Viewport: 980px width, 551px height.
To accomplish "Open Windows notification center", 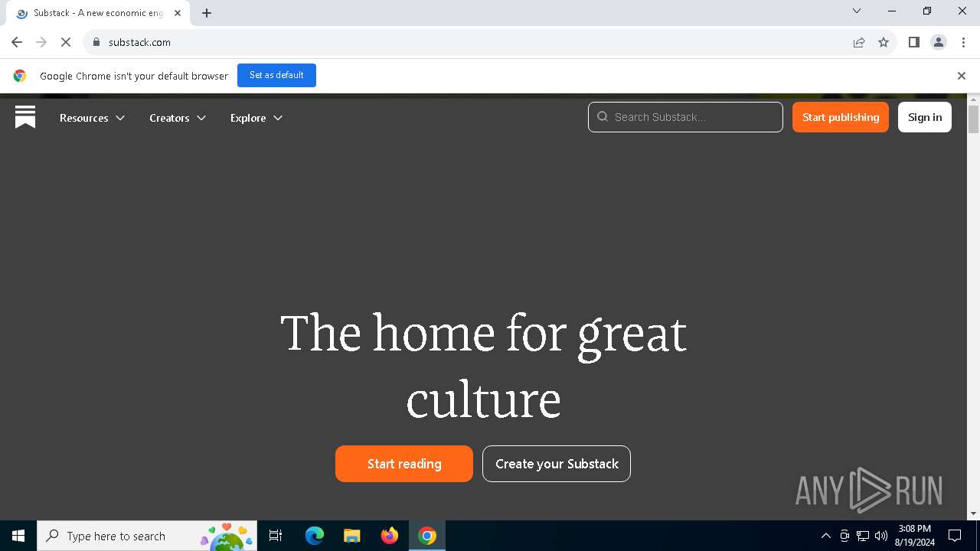I will (x=955, y=536).
